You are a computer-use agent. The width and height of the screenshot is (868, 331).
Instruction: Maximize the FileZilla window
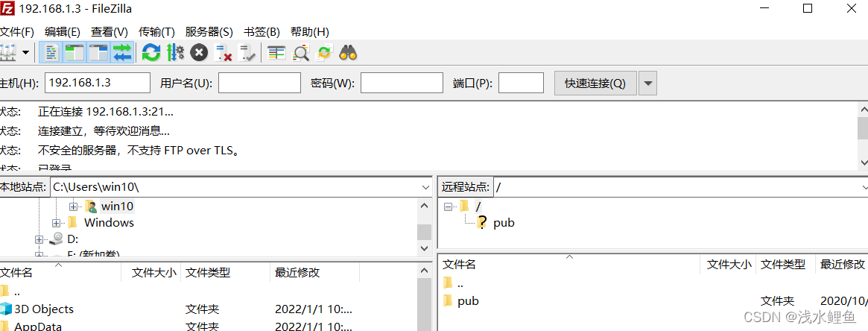[x=808, y=8]
